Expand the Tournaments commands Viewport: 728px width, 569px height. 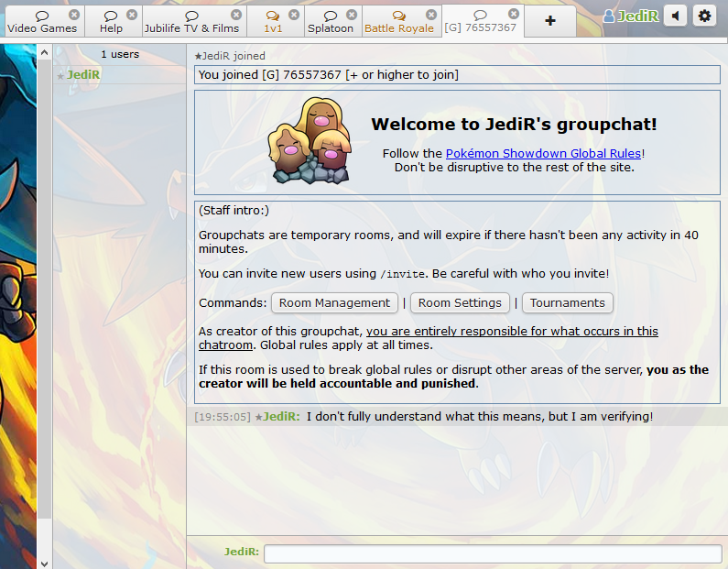567,303
